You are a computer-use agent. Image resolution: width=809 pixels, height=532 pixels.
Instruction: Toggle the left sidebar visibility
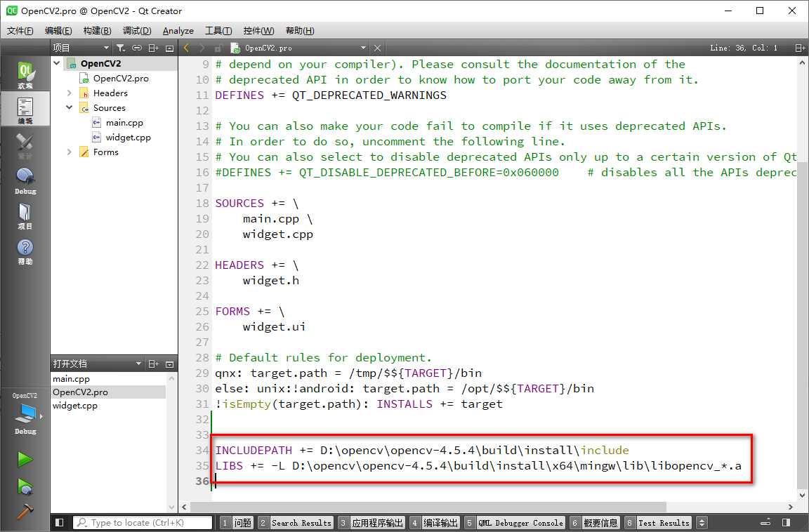click(59, 523)
